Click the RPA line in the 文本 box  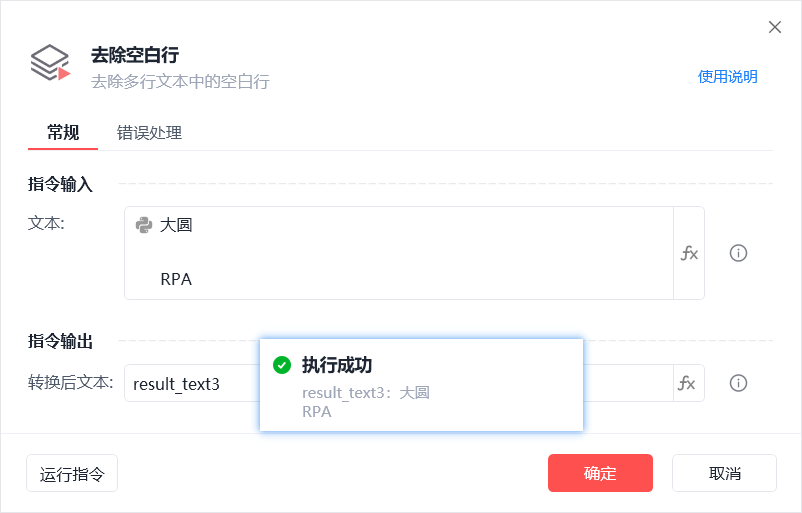coord(176,279)
